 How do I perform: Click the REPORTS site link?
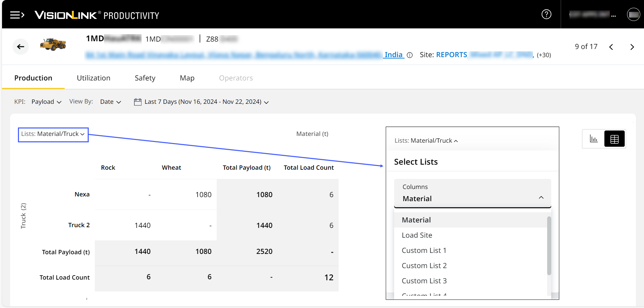point(451,55)
